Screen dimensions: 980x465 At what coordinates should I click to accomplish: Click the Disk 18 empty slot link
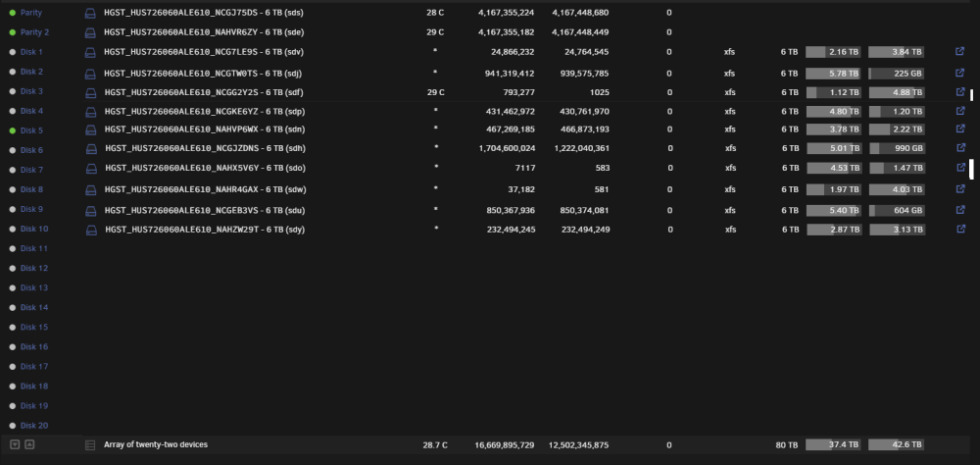click(x=34, y=387)
